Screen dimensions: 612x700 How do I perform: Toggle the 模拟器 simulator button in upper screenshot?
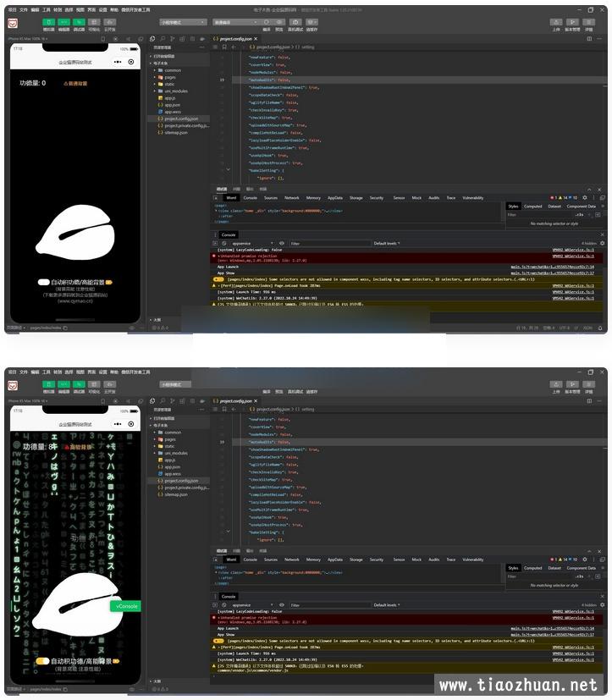[48, 22]
